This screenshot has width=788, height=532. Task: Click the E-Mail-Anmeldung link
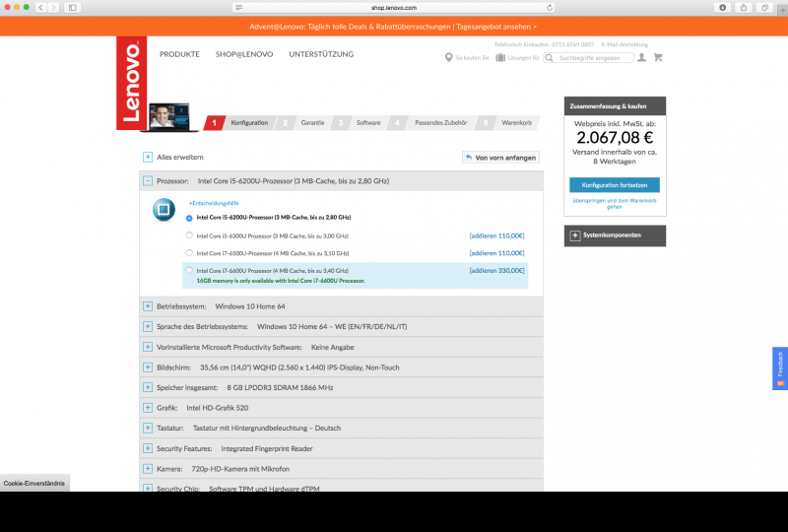click(624, 44)
